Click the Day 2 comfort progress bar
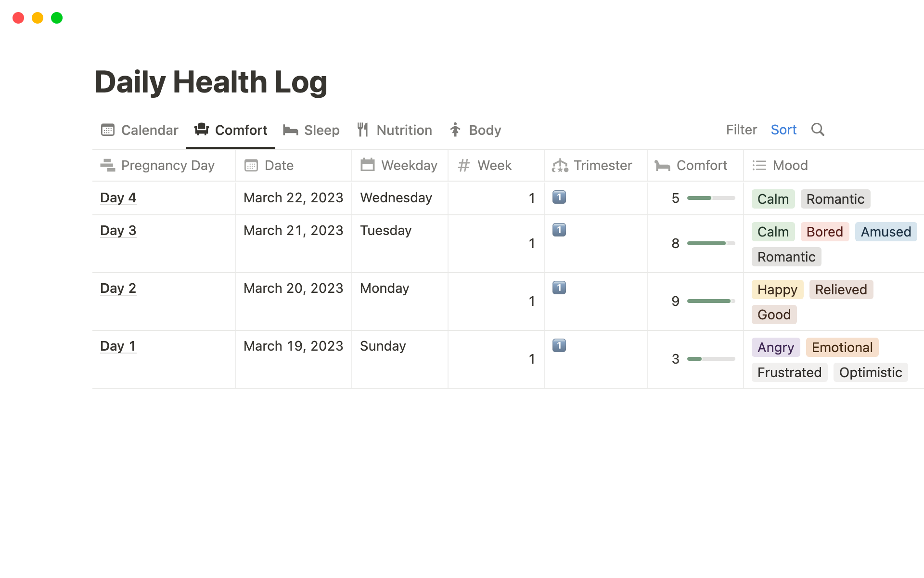Image resolution: width=924 pixels, height=578 pixels. (x=711, y=301)
